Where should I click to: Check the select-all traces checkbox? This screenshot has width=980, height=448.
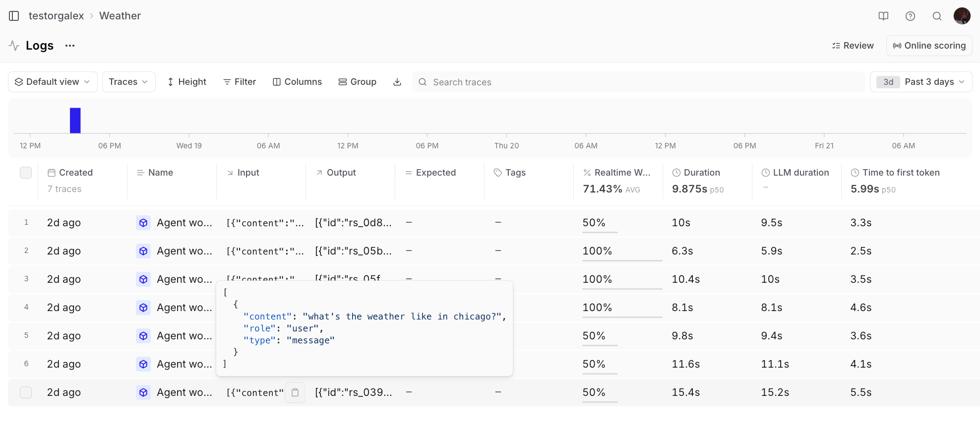tap(26, 173)
